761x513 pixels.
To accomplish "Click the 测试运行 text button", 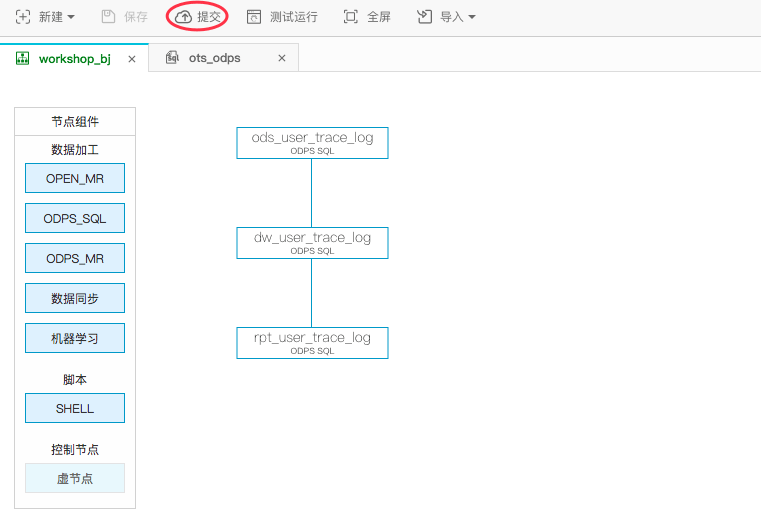I will [294, 17].
